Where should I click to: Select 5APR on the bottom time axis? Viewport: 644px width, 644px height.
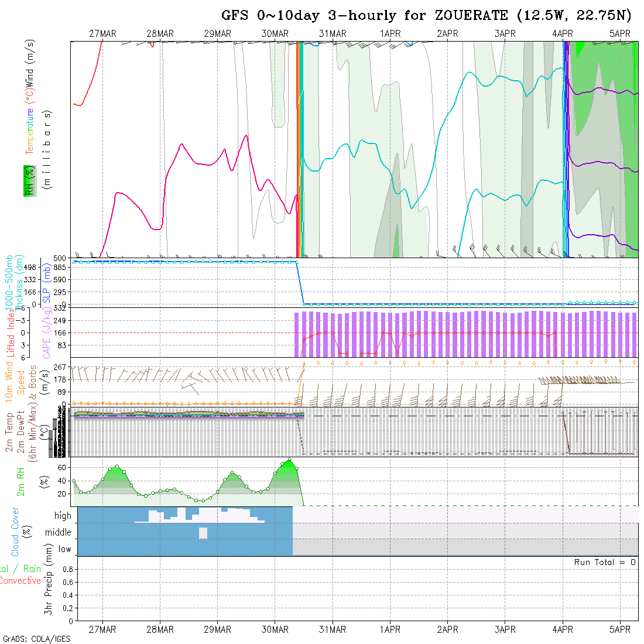tap(620, 629)
